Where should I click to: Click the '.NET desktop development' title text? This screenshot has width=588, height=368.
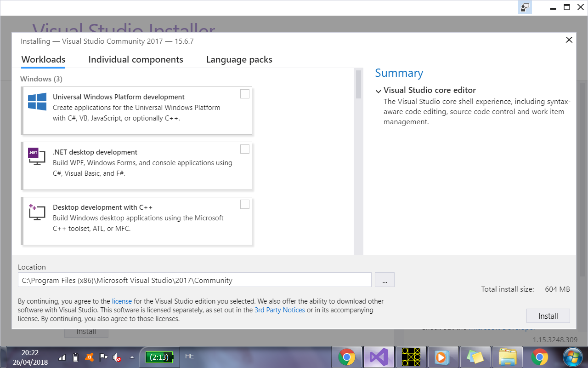(95, 152)
